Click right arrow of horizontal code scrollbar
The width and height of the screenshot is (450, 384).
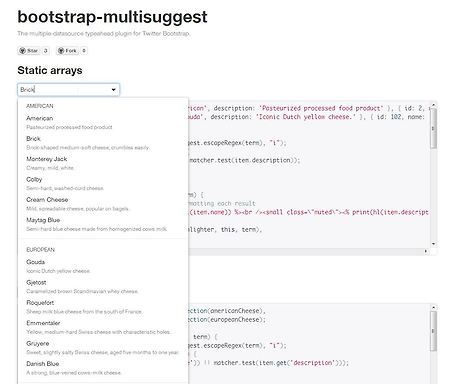tap(426, 251)
